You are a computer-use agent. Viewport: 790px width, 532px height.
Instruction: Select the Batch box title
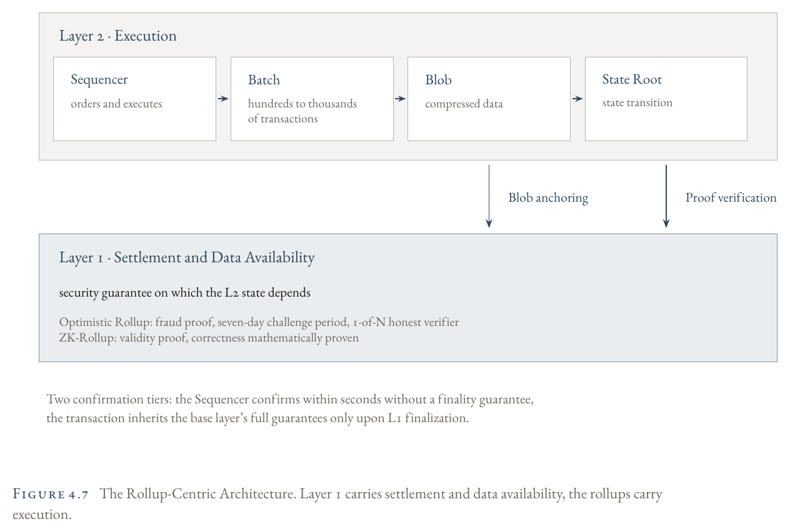point(264,79)
